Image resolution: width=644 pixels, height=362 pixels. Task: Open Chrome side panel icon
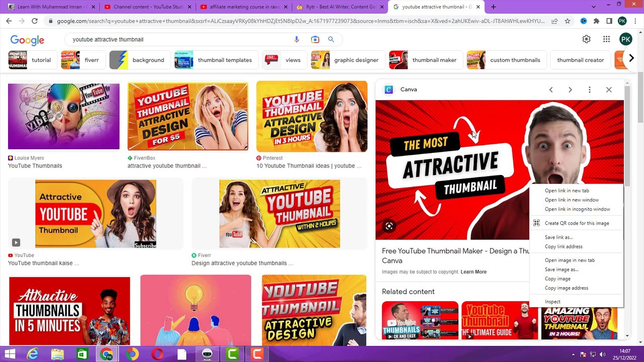(x=609, y=21)
